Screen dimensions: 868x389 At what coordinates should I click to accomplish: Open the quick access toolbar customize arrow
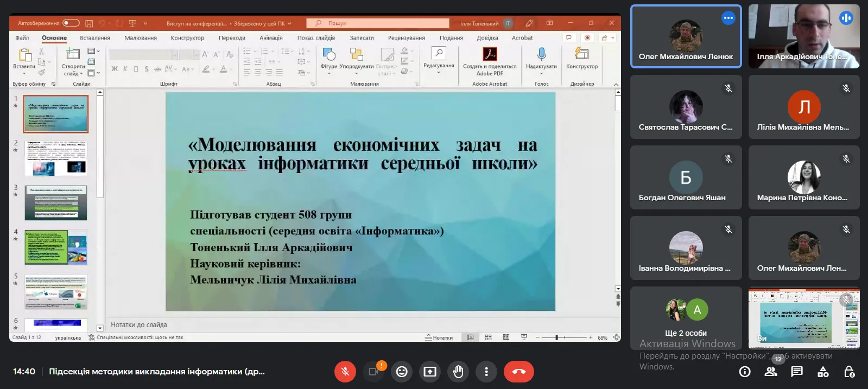(145, 23)
